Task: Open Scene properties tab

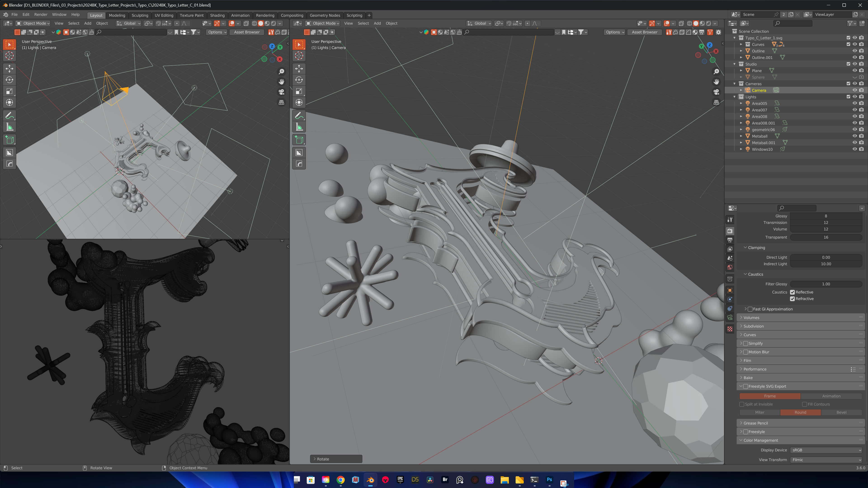Action: pyautogui.click(x=730, y=258)
